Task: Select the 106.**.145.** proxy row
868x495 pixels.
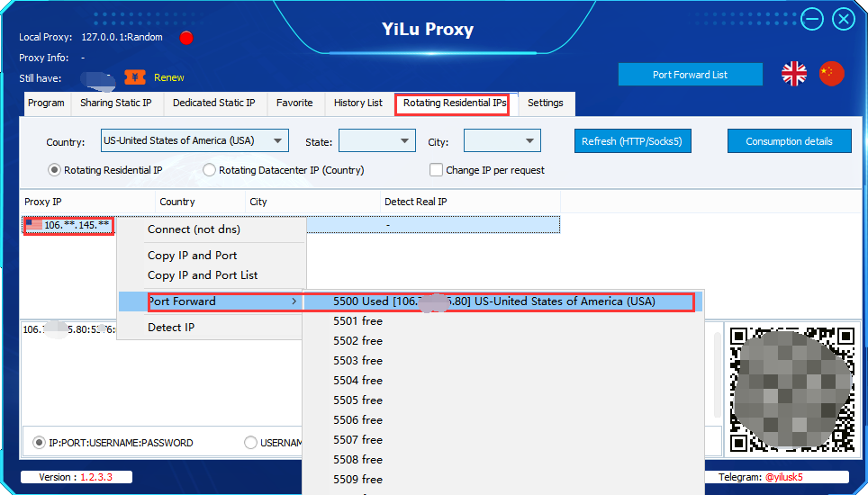Action: (291, 224)
